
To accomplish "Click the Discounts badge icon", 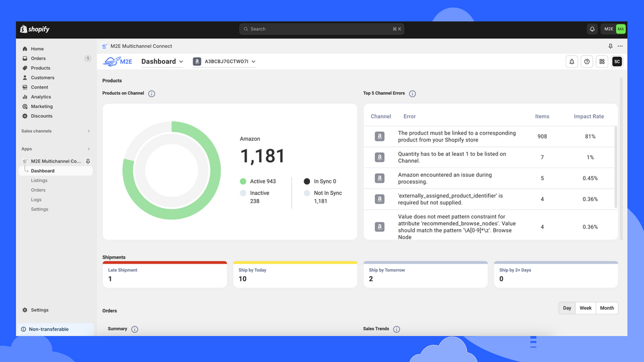I will (25, 116).
